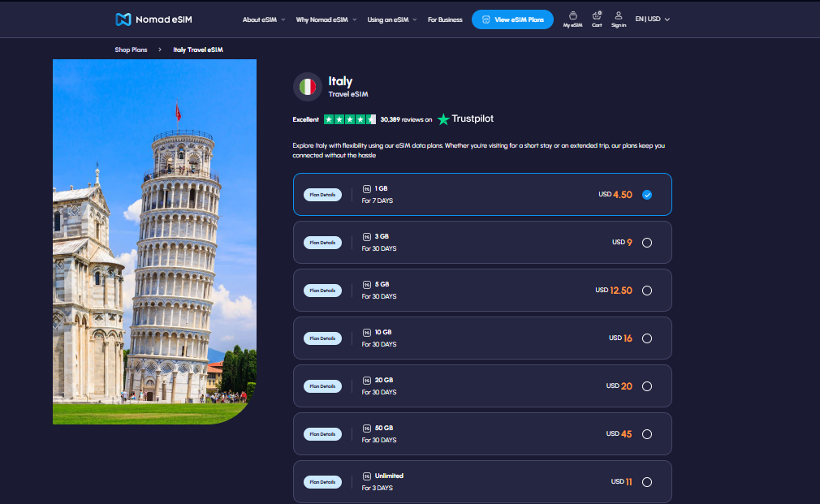Expand the Using an eSIM menu
820x504 pixels.
click(391, 19)
